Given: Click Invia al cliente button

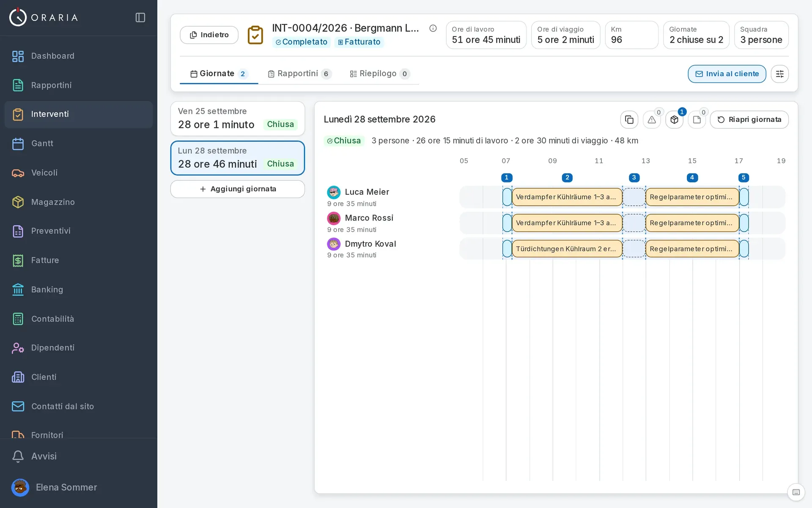Looking at the screenshot, I should (727, 74).
